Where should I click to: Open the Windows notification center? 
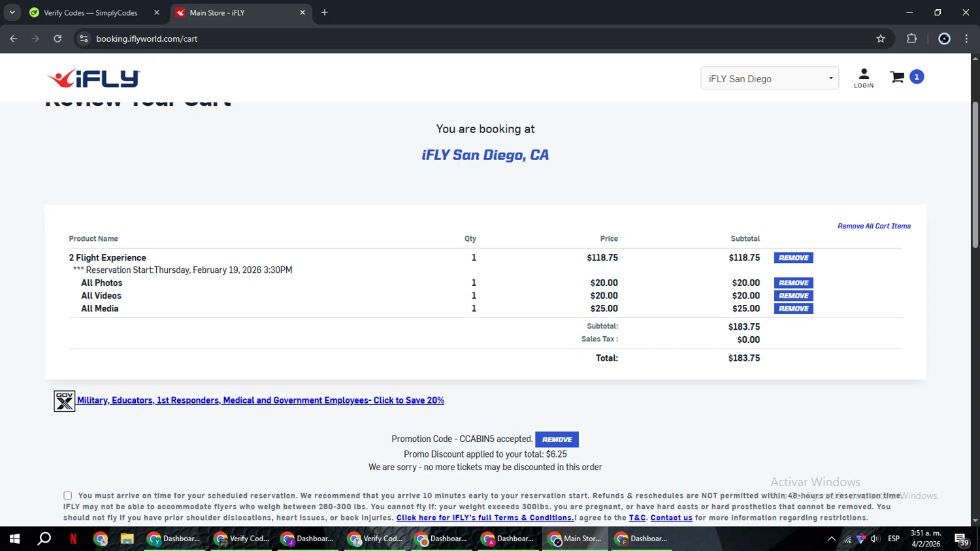(962, 539)
